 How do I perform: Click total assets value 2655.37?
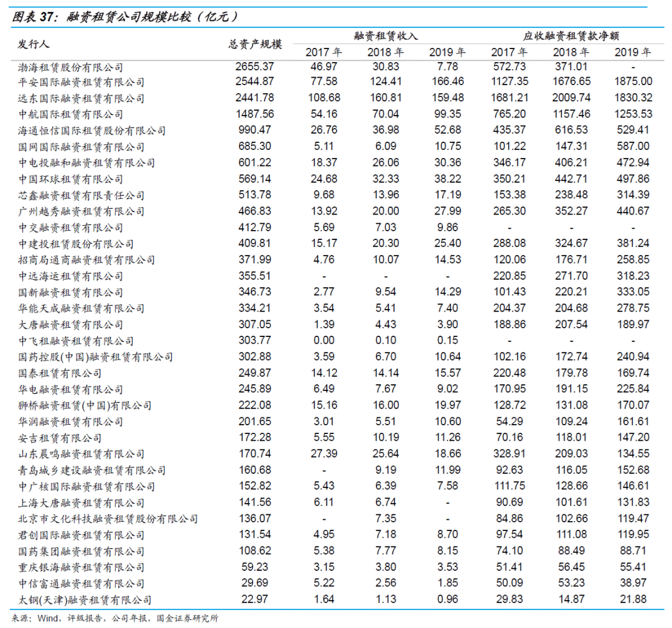pyautogui.click(x=254, y=67)
